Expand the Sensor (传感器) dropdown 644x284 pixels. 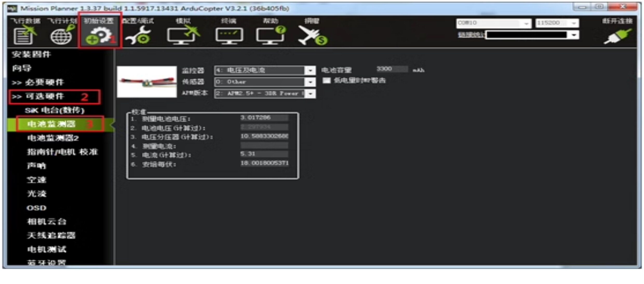click(x=310, y=82)
